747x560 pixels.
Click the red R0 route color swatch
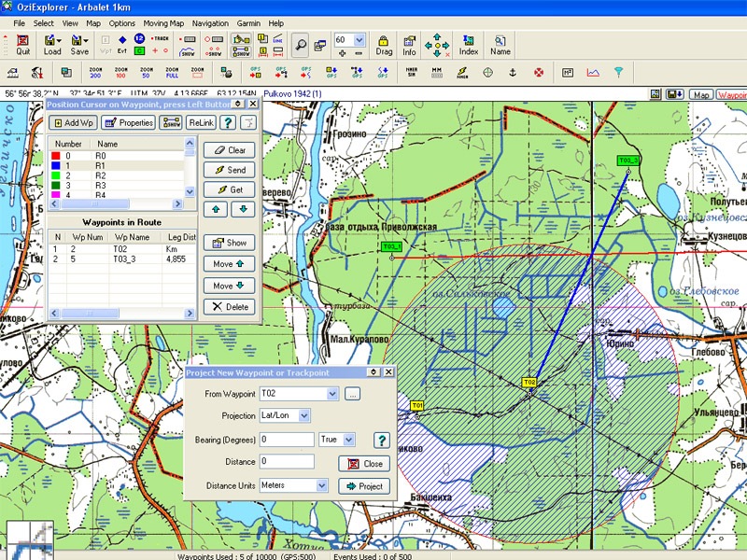55,156
